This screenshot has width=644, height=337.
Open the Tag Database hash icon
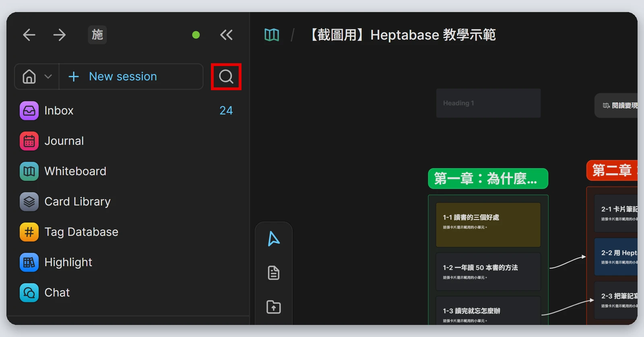tap(29, 232)
